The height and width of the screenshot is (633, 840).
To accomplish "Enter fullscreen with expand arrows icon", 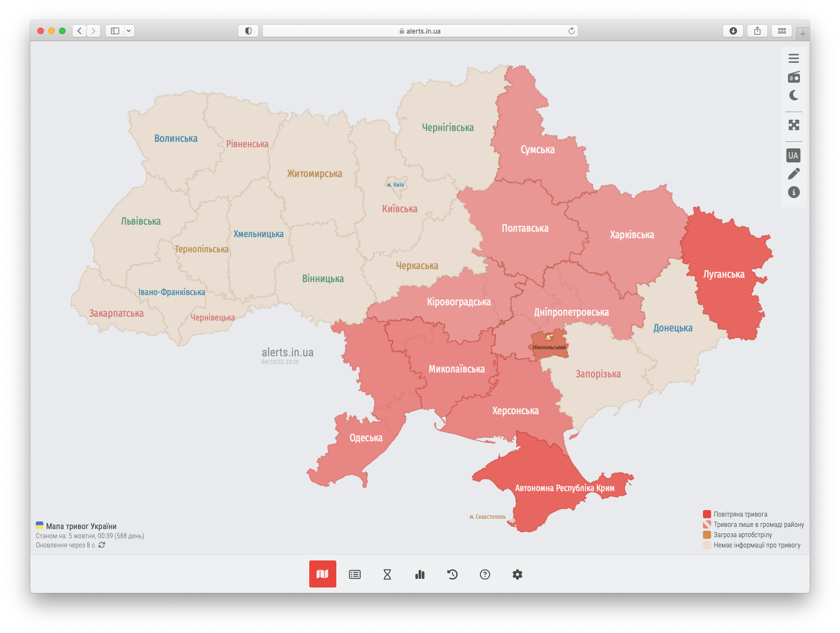I will pos(793,125).
